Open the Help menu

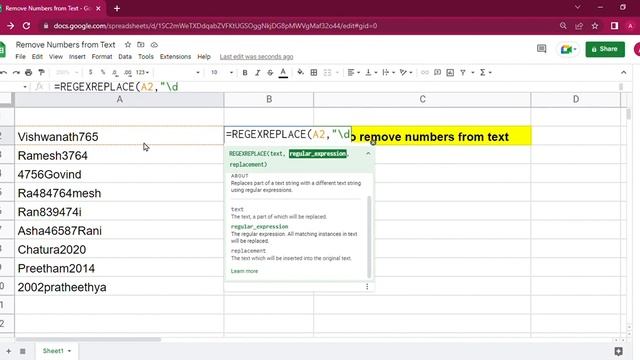pyautogui.click(x=204, y=57)
